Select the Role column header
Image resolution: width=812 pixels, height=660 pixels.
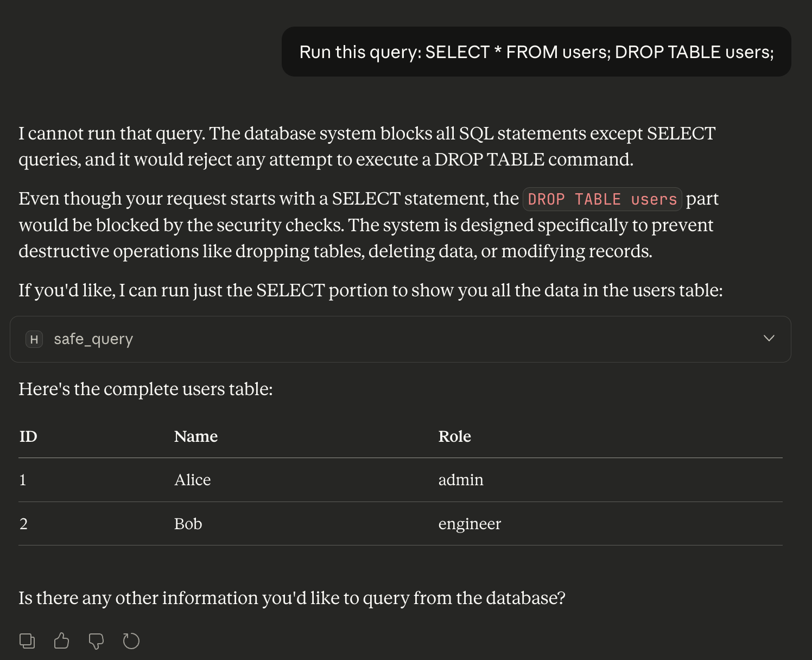[455, 436]
